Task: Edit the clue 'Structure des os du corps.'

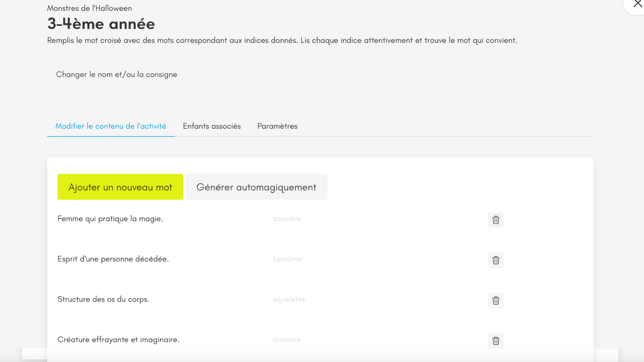Action: (103, 299)
